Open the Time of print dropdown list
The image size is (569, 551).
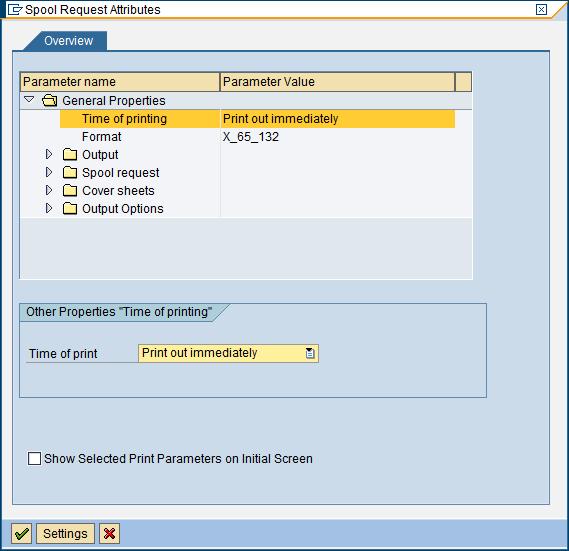[x=310, y=353]
